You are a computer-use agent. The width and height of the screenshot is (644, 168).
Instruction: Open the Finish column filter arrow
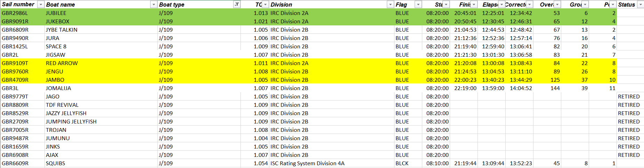(474, 5)
